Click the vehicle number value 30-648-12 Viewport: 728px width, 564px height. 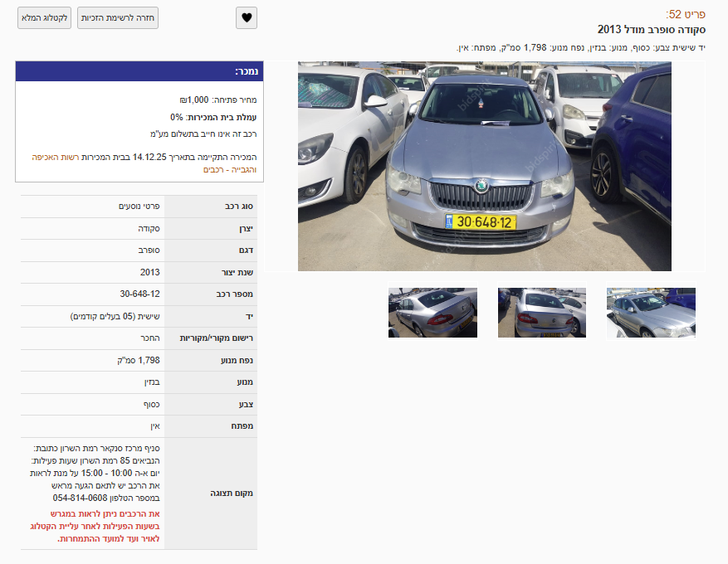click(139, 294)
